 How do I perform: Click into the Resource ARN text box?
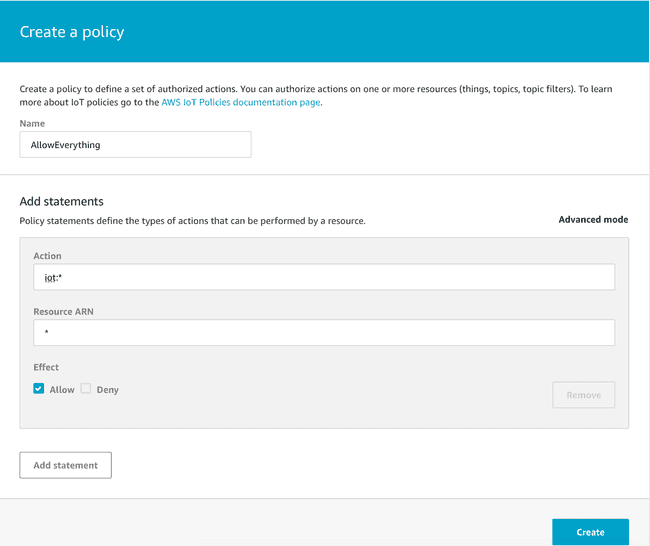click(x=323, y=332)
